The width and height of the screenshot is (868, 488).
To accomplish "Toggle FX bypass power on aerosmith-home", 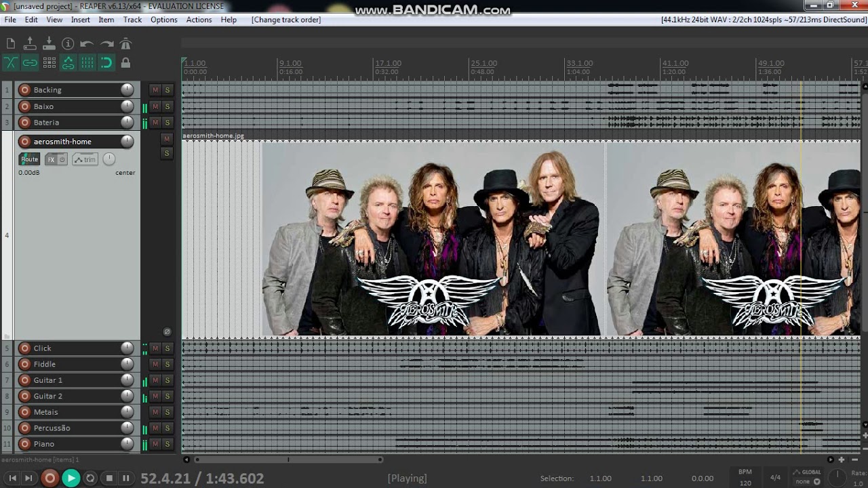I will [x=62, y=159].
